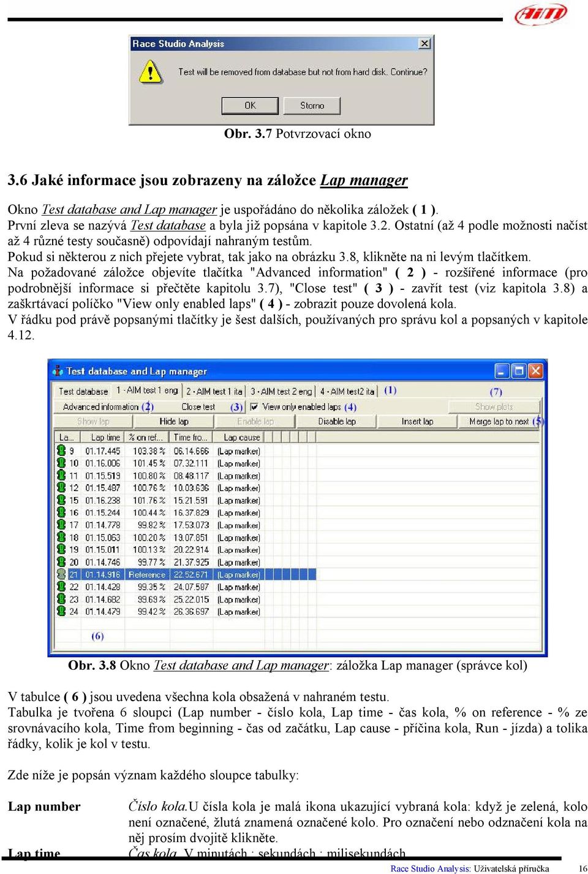Click the greyed Show plots button
The height and width of the screenshot is (874, 588).
pyautogui.click(x=494, y=406)
